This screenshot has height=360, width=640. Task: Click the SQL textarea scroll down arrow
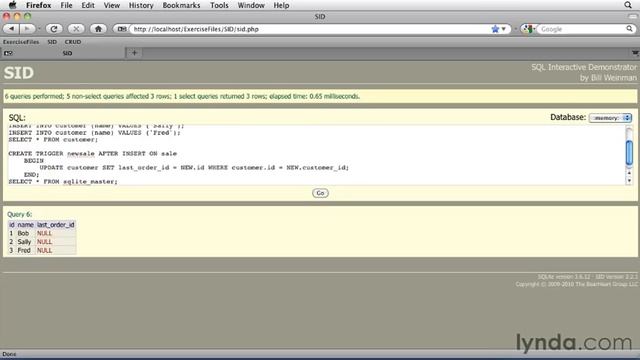click(x=629, y=180)
